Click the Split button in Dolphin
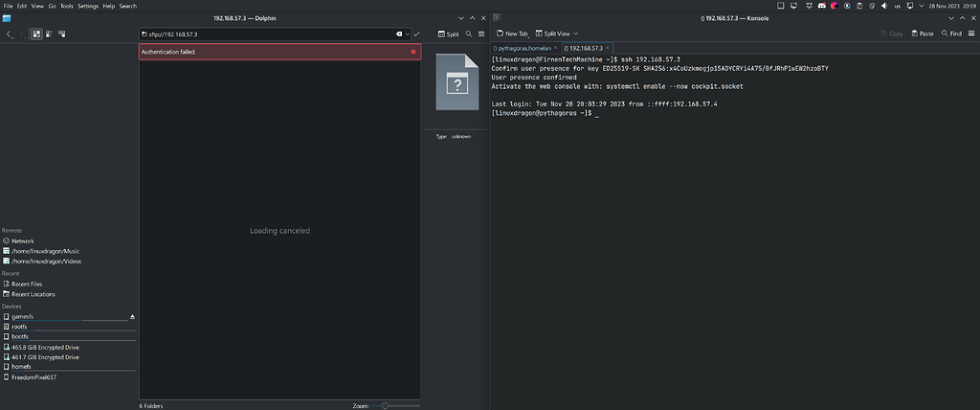Screen dimensions: 980x410 448,34
